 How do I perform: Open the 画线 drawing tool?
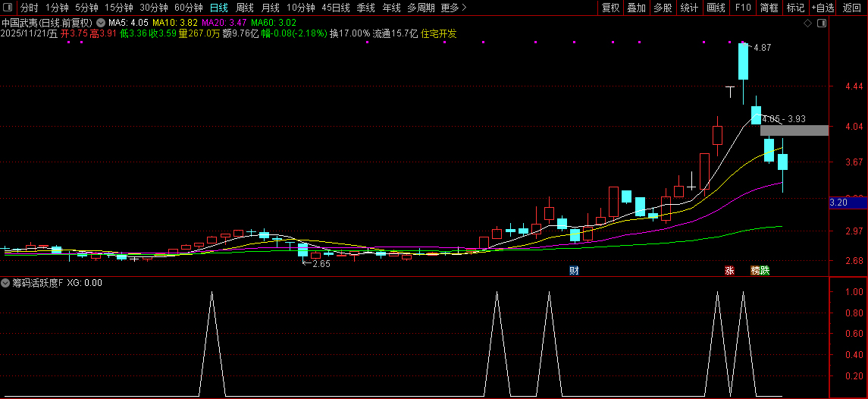coord(716,8)
